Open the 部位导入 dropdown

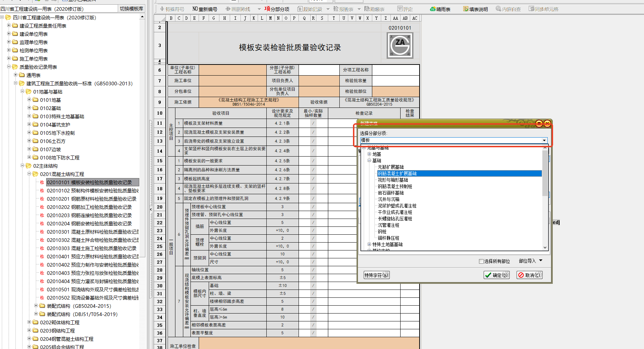point(531,261)
